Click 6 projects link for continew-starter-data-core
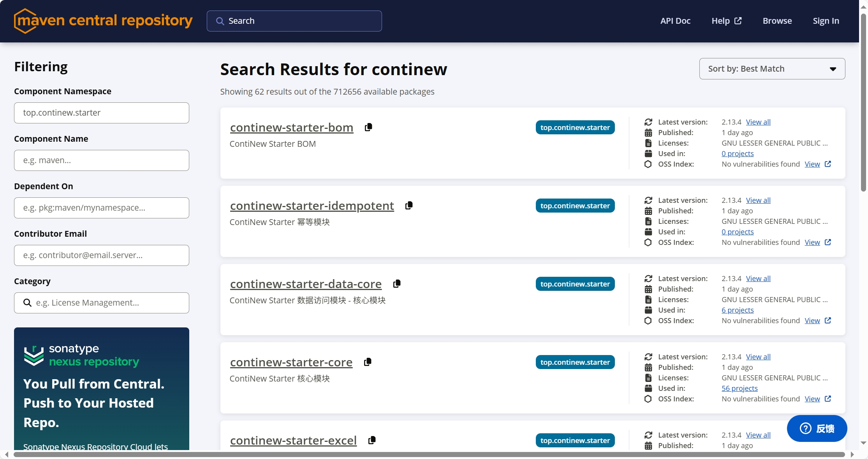This screenshot has width=868, height=459. (738, 310)
